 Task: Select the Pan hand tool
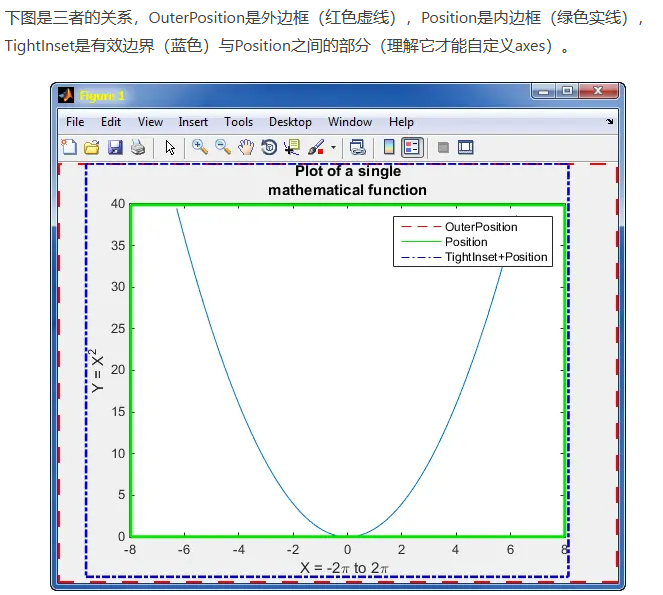(246, 147)
